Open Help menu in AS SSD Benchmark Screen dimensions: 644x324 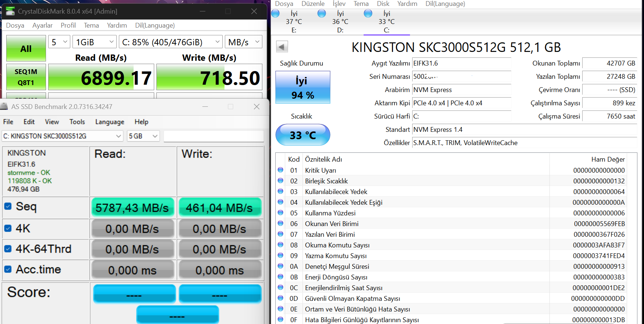click(x=141, y=122)
